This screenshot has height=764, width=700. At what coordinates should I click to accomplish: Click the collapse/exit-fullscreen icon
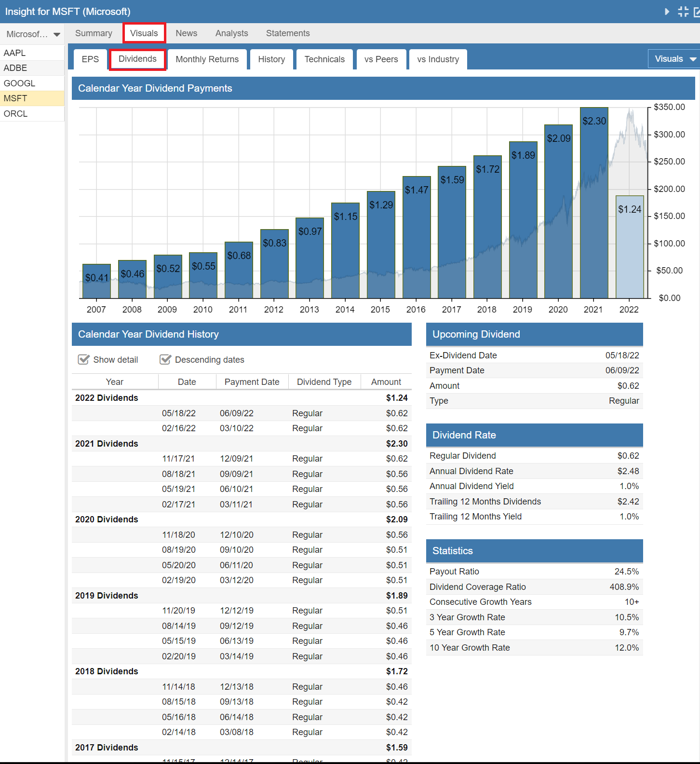[683, 12]
